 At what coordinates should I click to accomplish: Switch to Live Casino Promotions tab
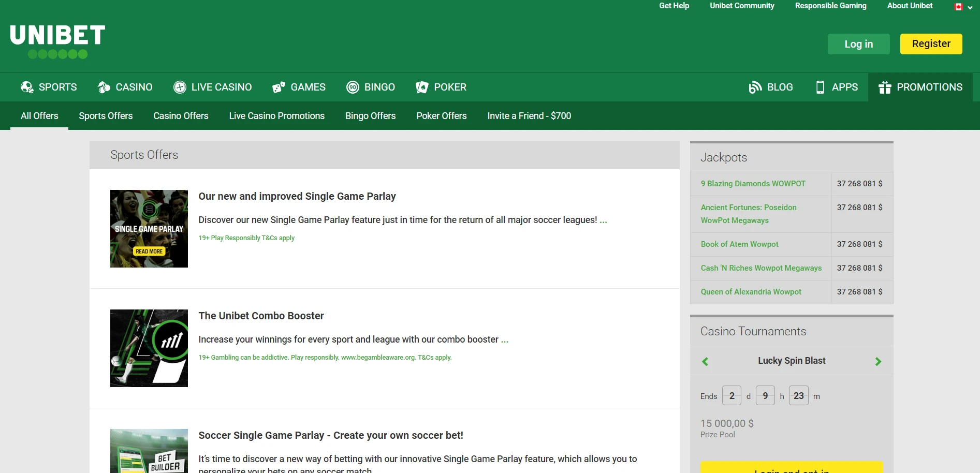pyautogui.click(x=277, y=116)
